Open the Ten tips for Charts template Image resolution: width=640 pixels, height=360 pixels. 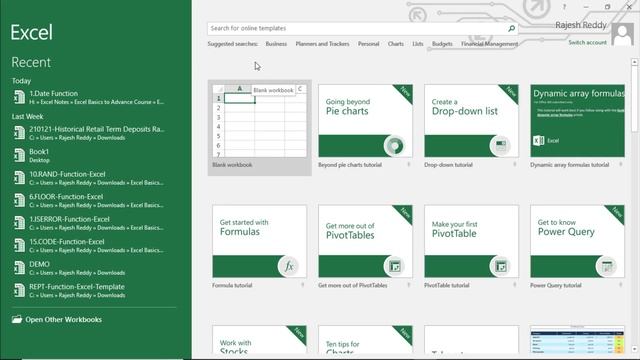coord(365,340)
